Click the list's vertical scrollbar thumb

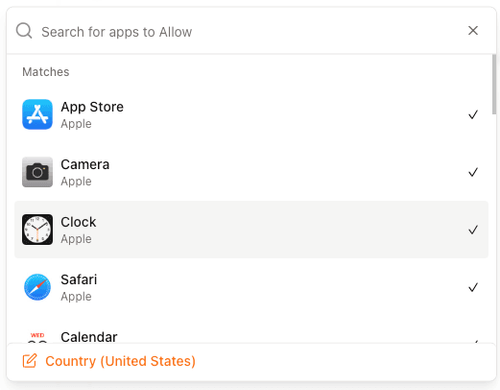point(494,84)
